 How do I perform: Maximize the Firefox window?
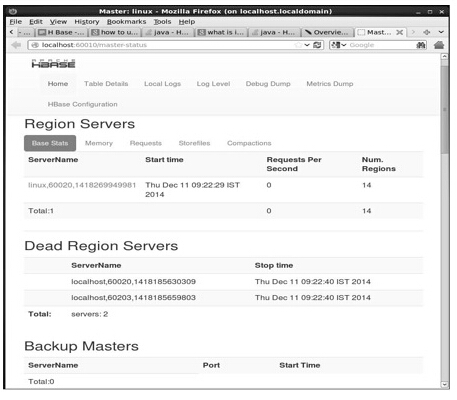(430, 12)
